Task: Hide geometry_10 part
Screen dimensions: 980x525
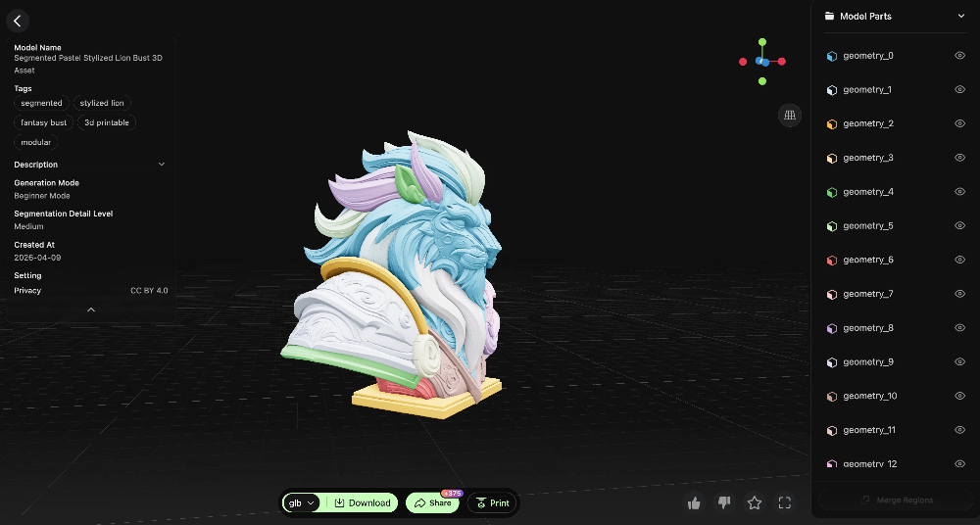Action: pyautogui.click(x=960, y=396)
